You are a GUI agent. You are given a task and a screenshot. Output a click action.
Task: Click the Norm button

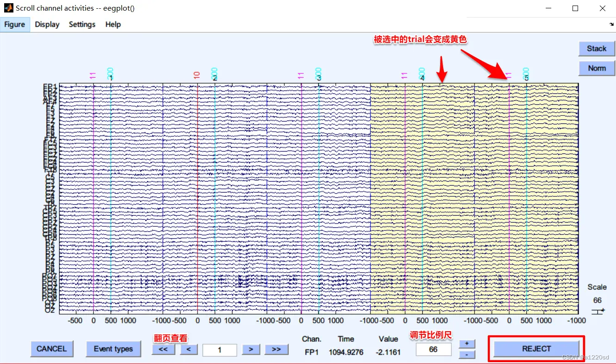coord(597,68)
